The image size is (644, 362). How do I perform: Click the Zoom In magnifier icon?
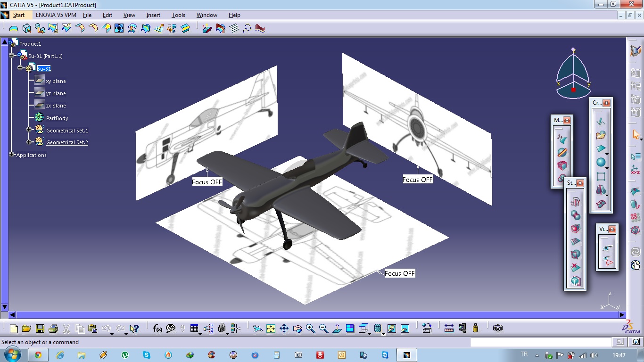point(310,329)
